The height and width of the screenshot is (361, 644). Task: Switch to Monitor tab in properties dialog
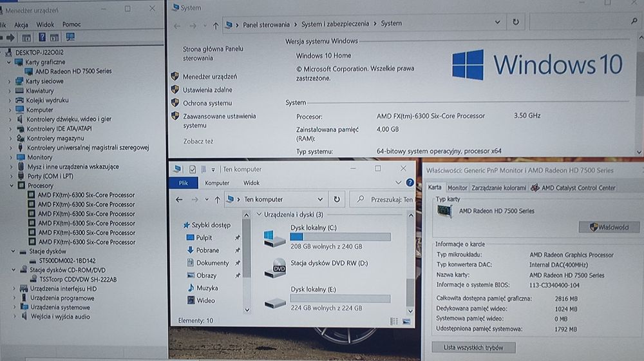457,188
